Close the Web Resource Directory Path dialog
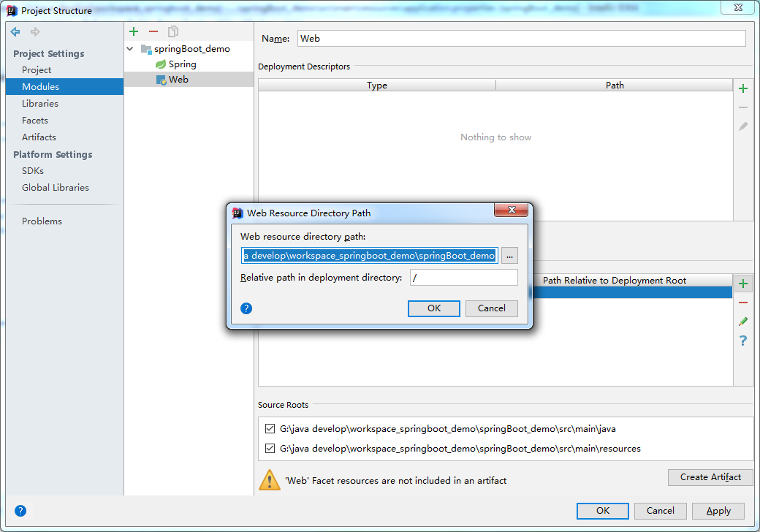 [512, 210]
